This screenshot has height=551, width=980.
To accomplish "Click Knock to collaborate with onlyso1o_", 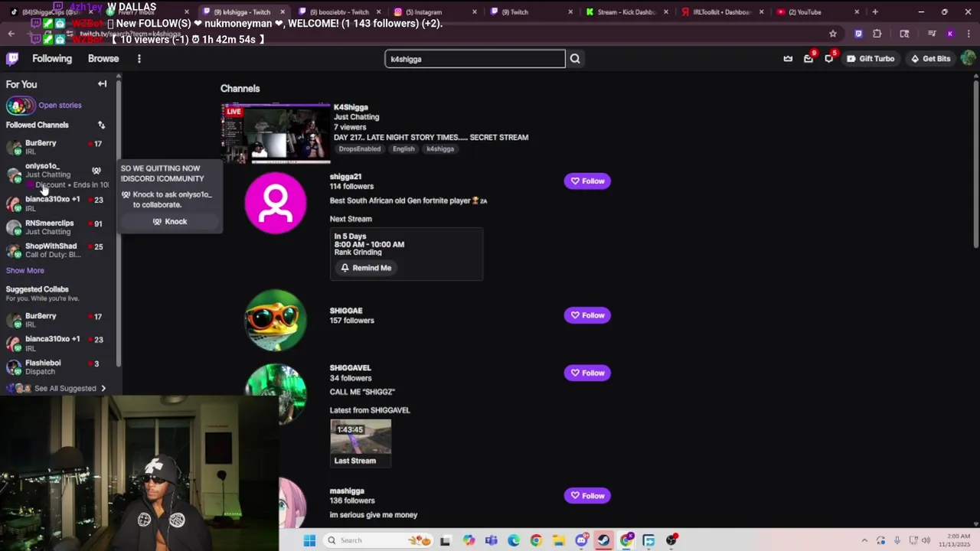I will tap(169, 222).
